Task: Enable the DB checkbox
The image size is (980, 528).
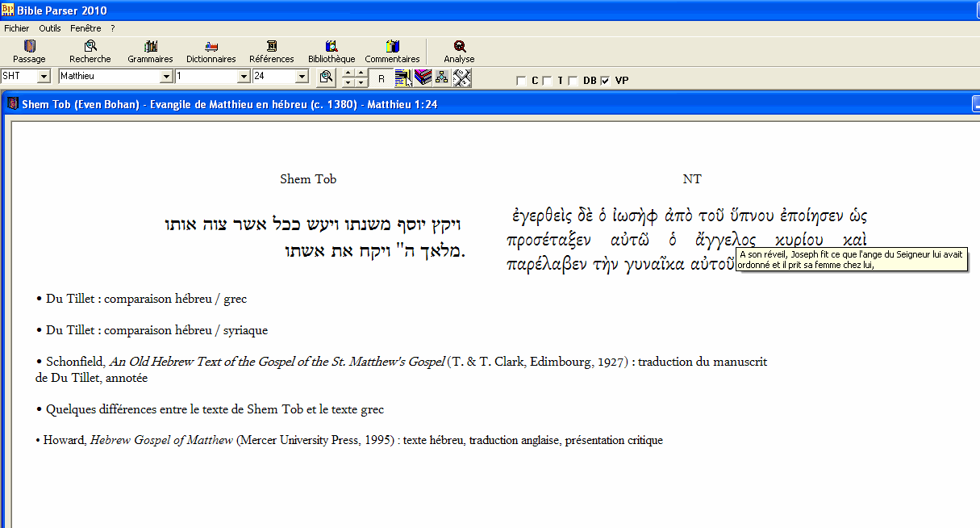Action: pyautogui.click(x=573, y=81)
